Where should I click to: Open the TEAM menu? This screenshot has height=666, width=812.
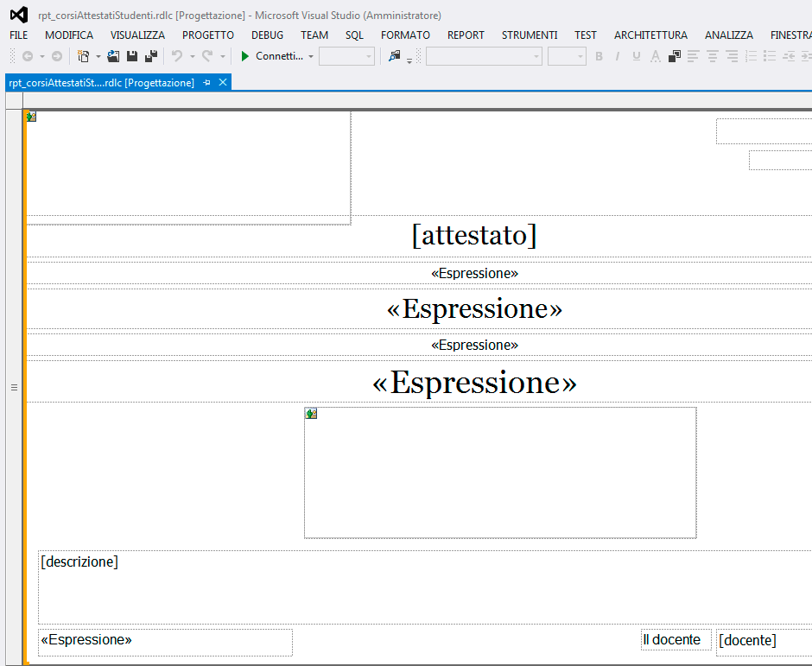click(314, 35)
